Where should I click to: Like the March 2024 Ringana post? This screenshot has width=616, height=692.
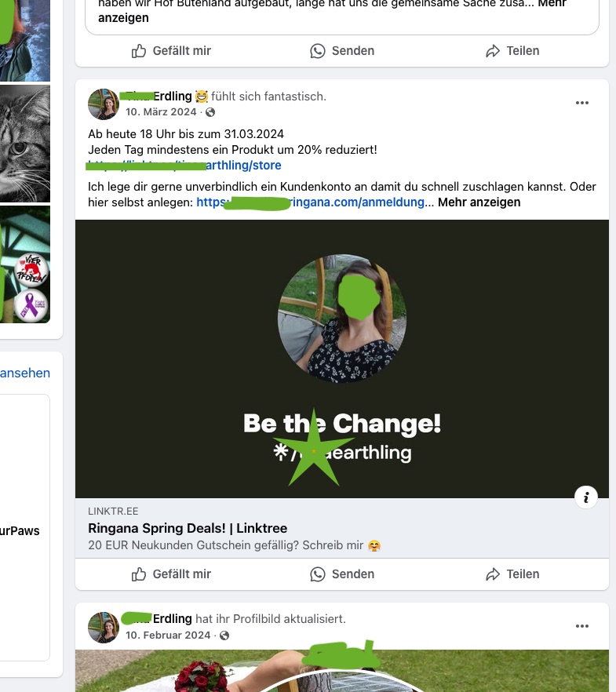click(171, 574)
